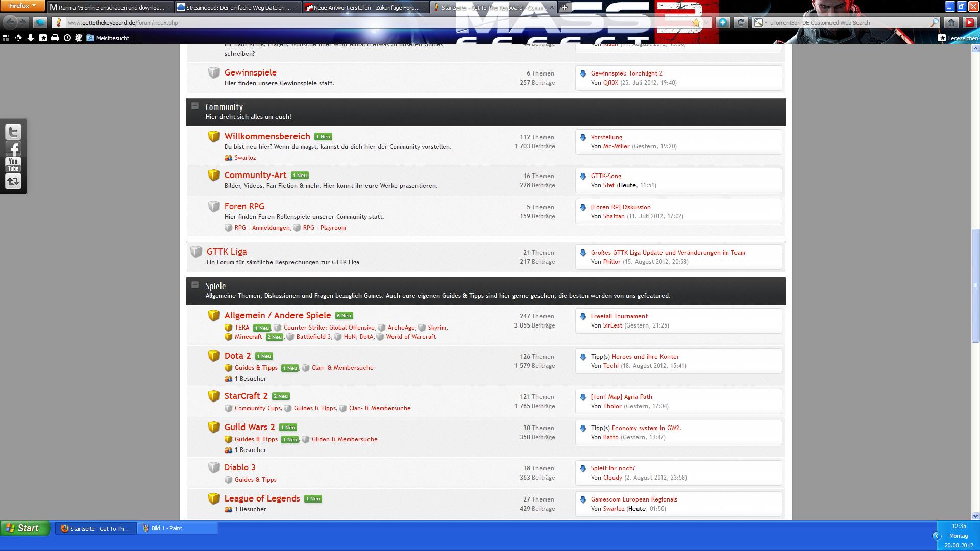Open the address bar history dropdown arrow
The width and height of the screenshot is (980, 551).
(x=706, y=22)
